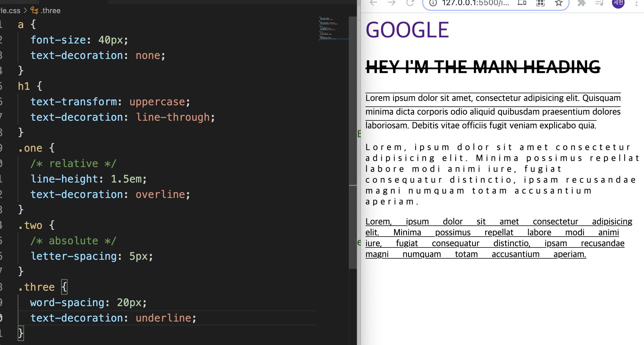The width and height of the screenshot is (644, 345).
Task: Open site information icon in address bar
Action: tap(433, 3)
